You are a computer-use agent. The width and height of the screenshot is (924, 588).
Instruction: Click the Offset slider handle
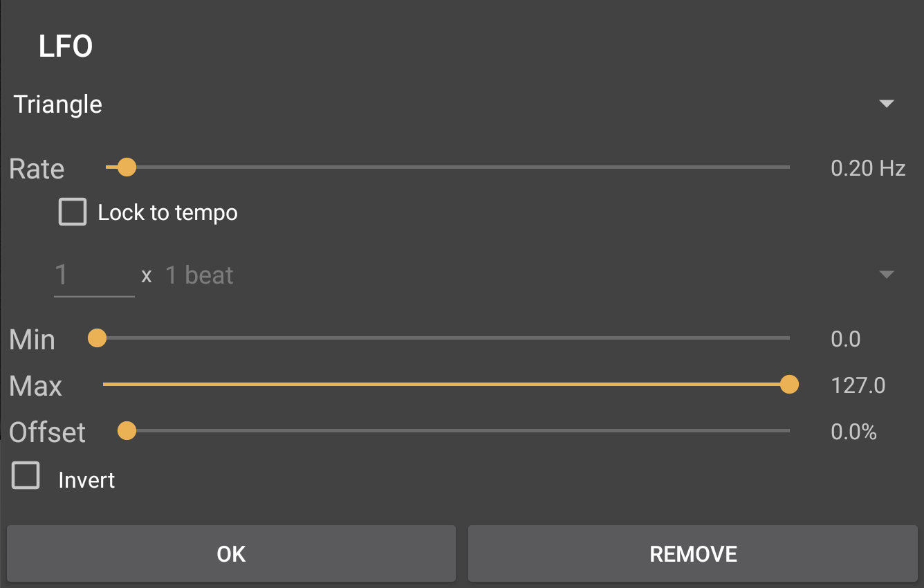pyautogui.click(x=127, y=431)
